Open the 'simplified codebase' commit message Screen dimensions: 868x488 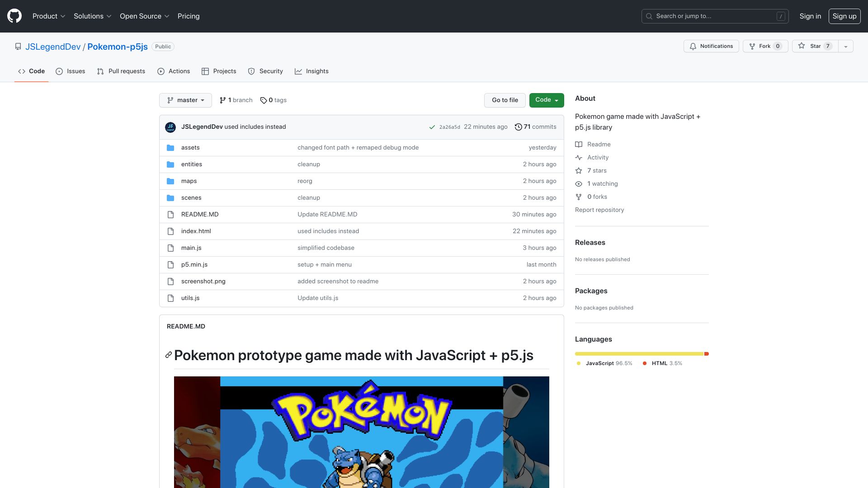point(326,248)
